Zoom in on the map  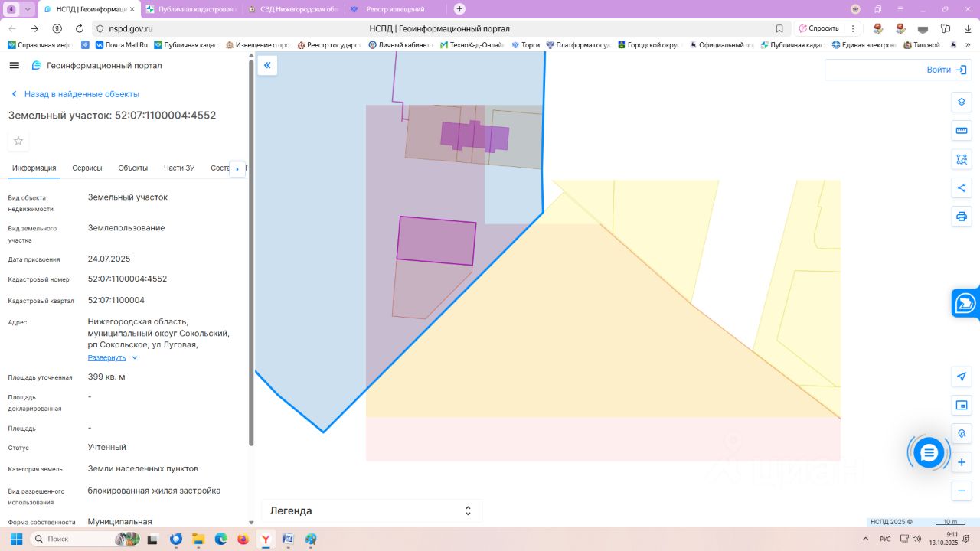coord(962,462)
